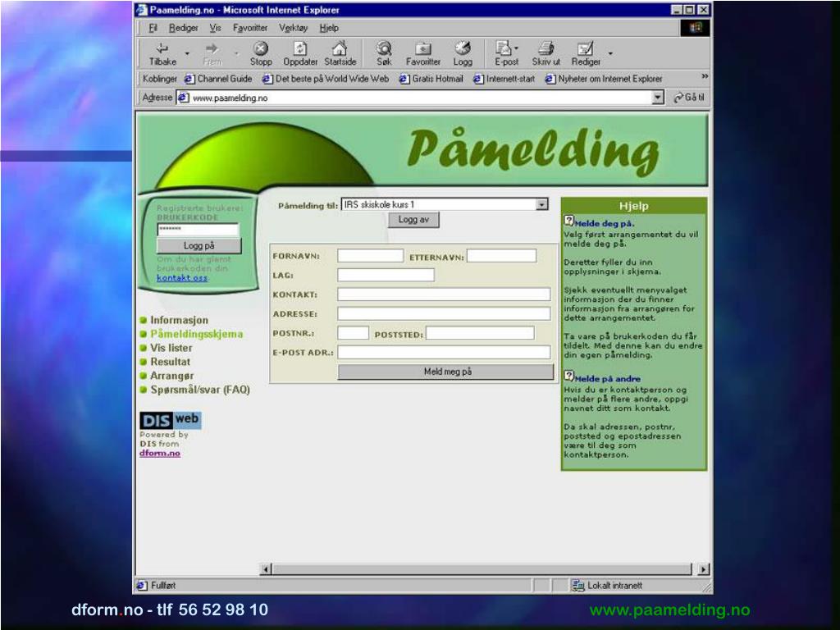
Task: Open the address bar dropdown arrow
Action: [658, 98]
